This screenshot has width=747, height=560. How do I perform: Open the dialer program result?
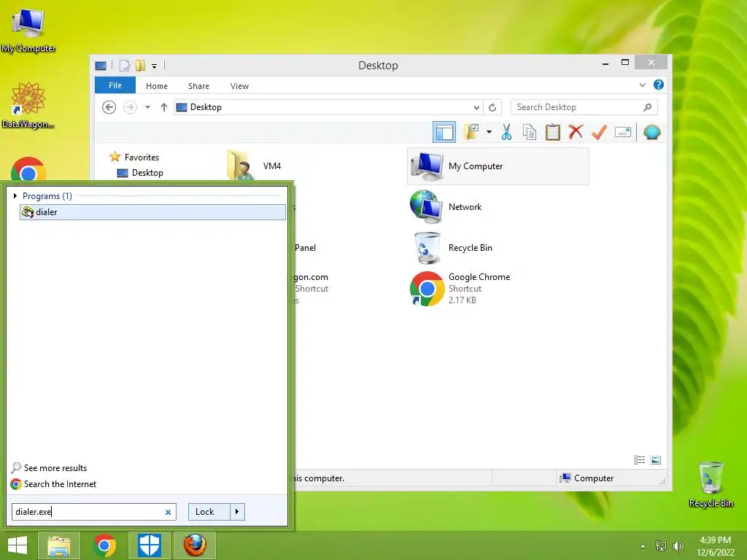coord(152,212)
